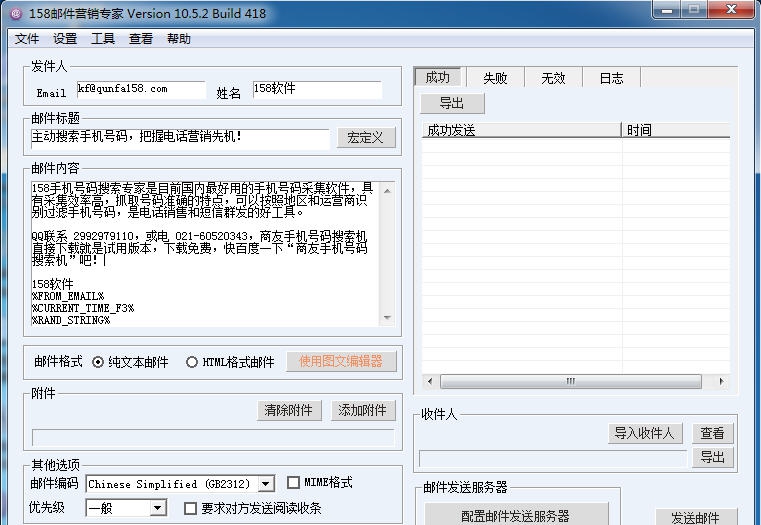This screenshot has height=525, width=761.
Task: Click 导出 button under the 成功 tab
Action: coord(452,103)
